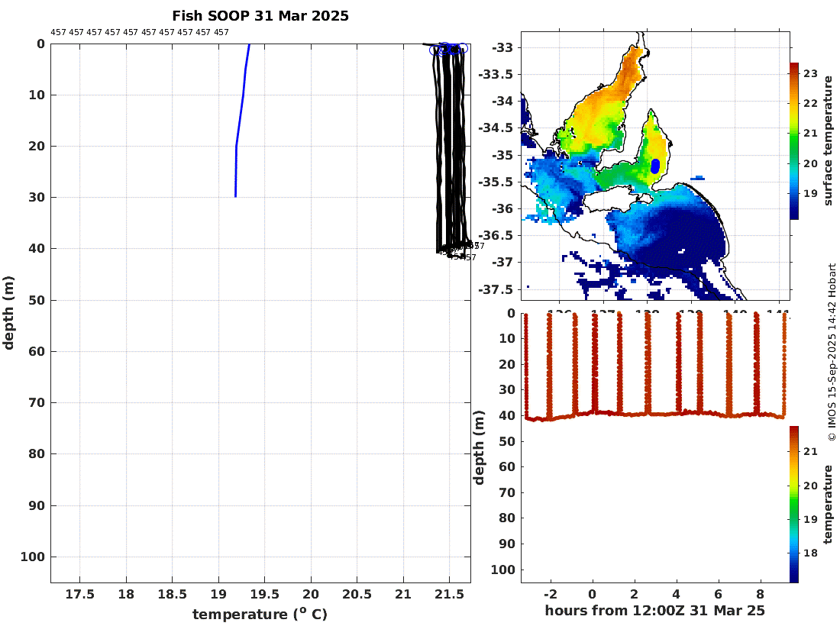Click the '21.5' temperature axis tick
The image size is (840, 626).
[450, 595]
